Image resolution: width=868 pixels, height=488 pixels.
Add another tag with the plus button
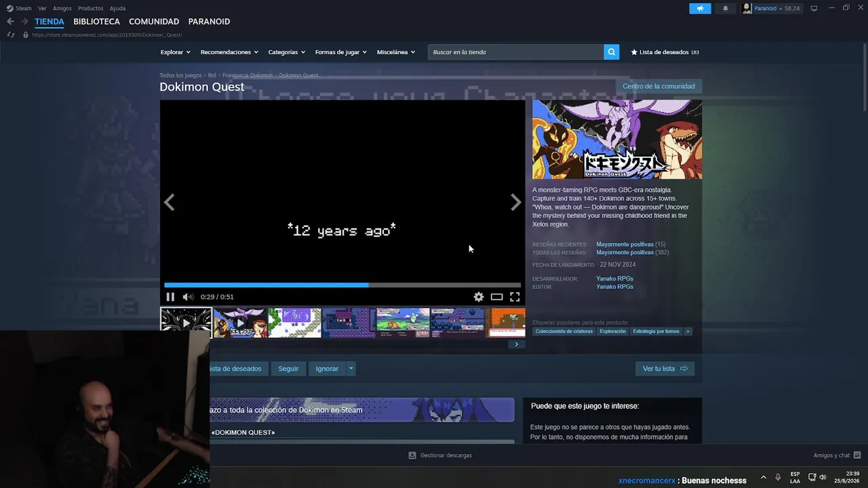point(688,331)
